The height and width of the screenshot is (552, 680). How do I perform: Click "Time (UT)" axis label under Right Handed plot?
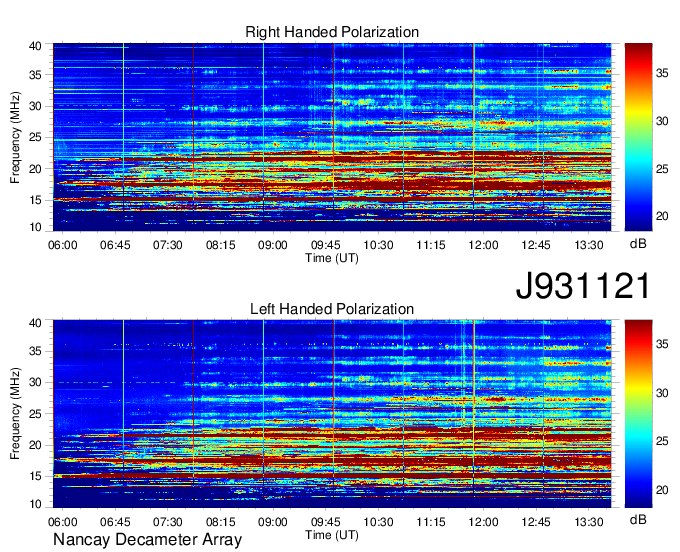(332, 258)
